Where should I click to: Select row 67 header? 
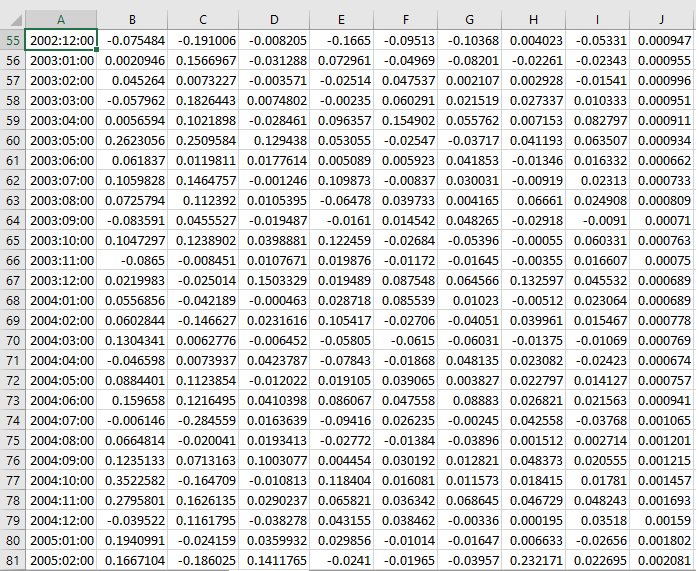12,280
